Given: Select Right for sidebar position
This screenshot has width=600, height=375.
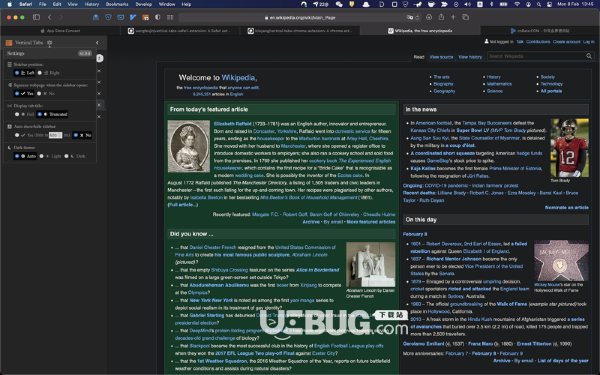Looking at the screenshot, I should tap(49, 73).
